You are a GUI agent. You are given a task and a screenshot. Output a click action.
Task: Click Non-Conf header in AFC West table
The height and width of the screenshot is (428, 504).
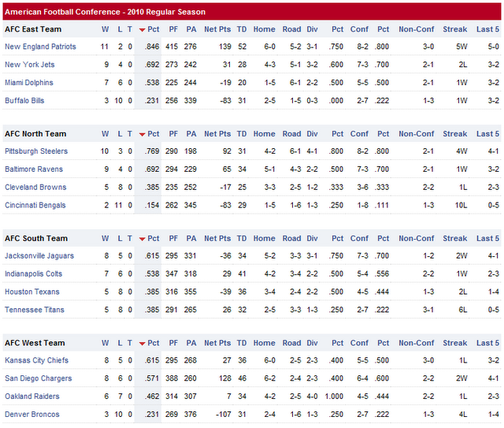click(417, 343)
